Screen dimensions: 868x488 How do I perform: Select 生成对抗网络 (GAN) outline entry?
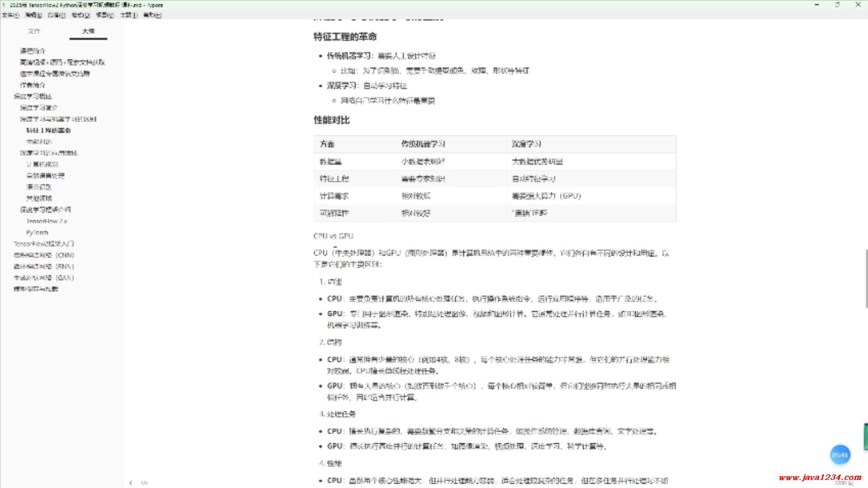44,278
